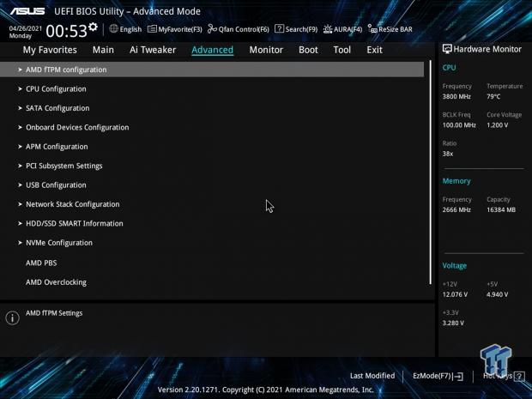Click the ASUS logo

27,11
